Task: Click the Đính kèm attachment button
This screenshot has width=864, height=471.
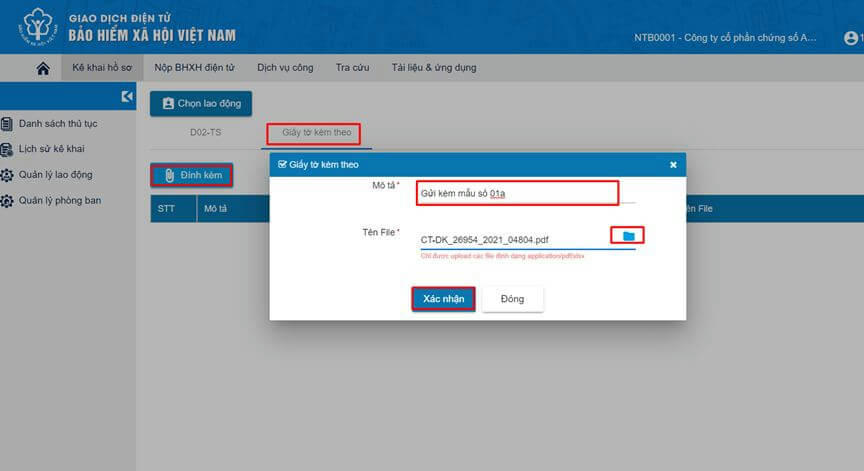Action: click(192, 176)
